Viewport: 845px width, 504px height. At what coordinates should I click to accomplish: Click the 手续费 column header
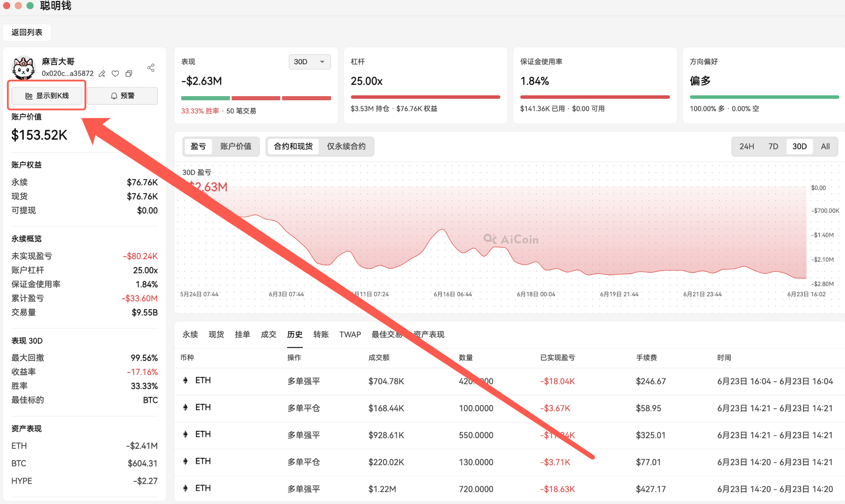pos(646,358)
